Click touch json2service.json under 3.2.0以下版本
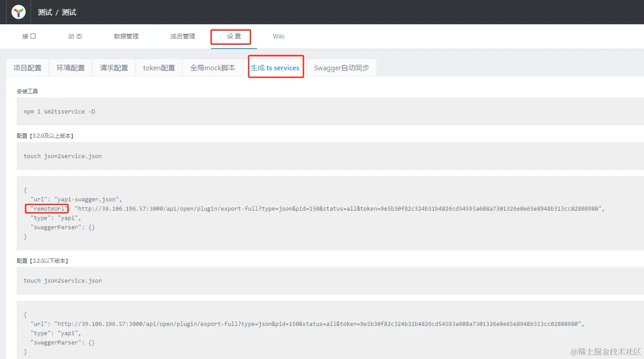This screenshot has width=644, height=359. pos(63,281)
